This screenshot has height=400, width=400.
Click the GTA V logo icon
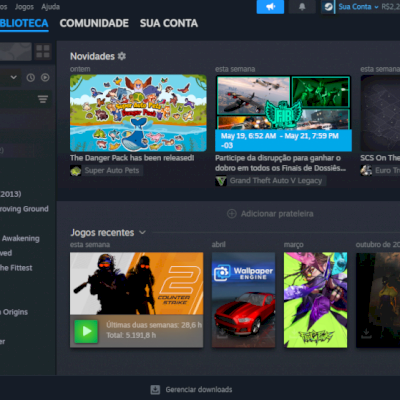221,181
